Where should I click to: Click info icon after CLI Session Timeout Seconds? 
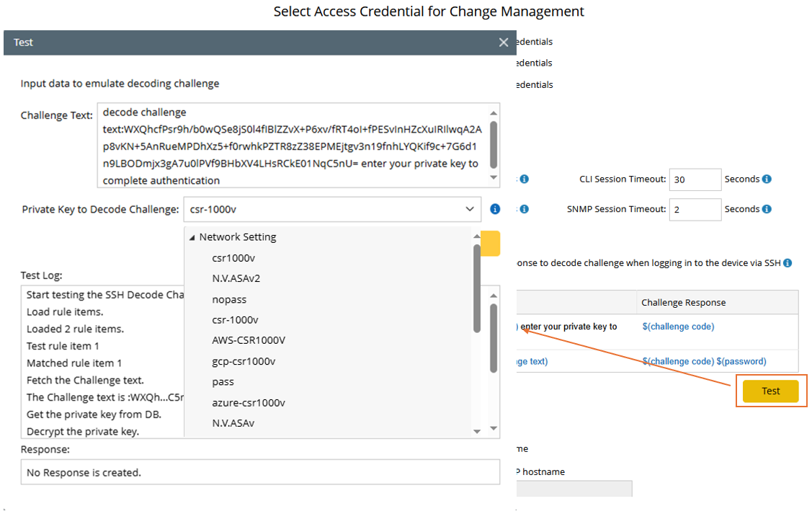click(x=767, y=179)
